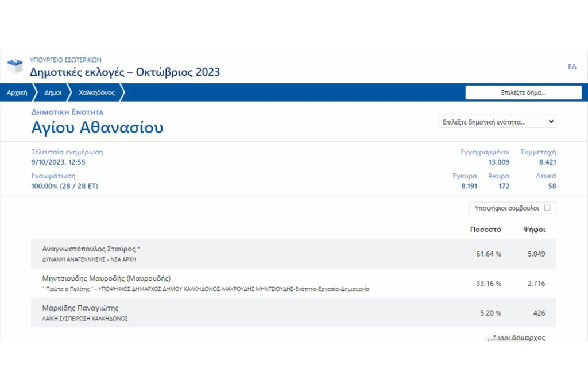Expand the Επιλέξτε δημοτική ενότητα dropdown

coord(497,122)
